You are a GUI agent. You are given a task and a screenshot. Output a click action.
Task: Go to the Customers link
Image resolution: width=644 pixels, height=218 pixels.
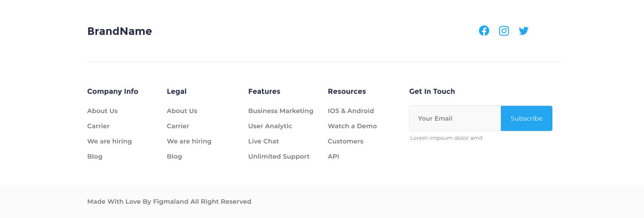[346, 141]
